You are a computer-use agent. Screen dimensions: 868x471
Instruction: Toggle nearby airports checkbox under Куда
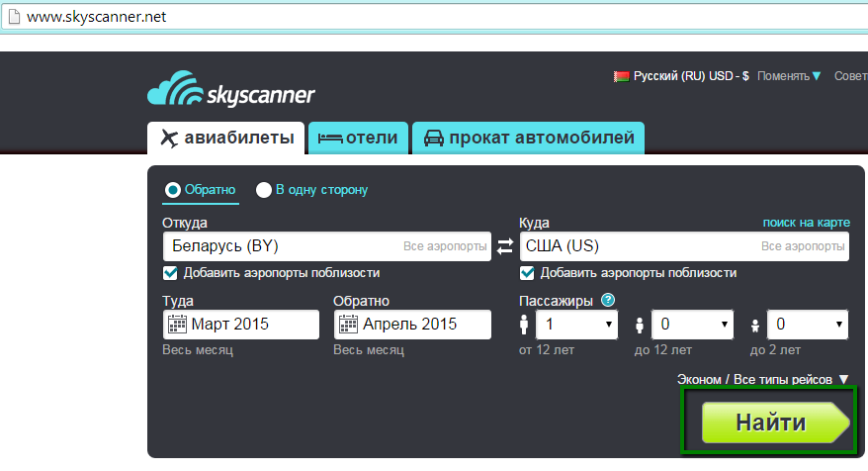527,273
